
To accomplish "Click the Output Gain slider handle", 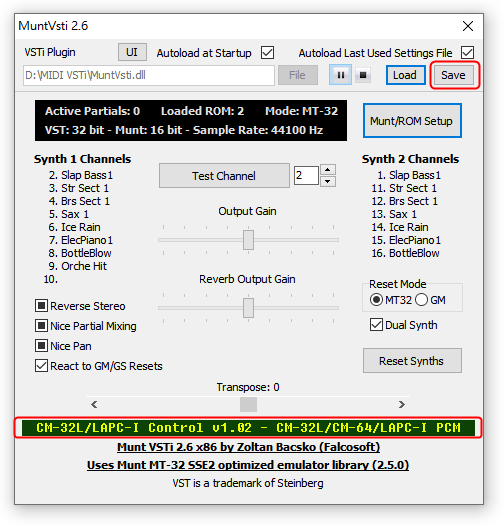I will (x=249, y=240).
